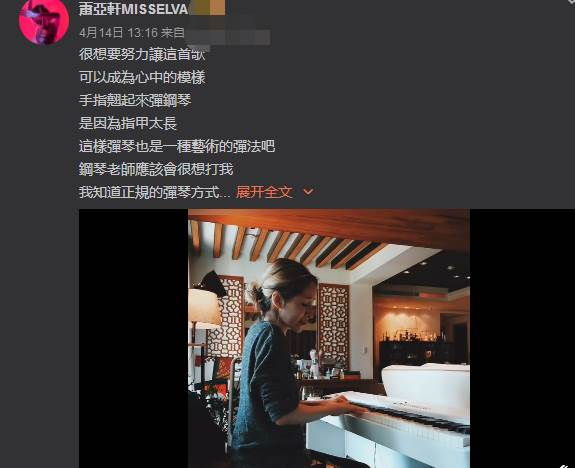Click the text line 手指翹起來彈鋼琴
Viewport: 575px width, 468px height.
[135, 100]
